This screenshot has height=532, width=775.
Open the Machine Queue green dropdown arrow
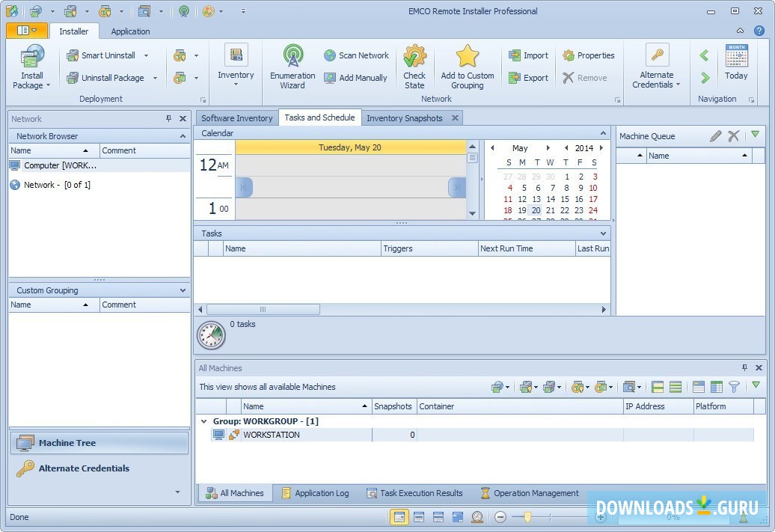tap(756, 134)
